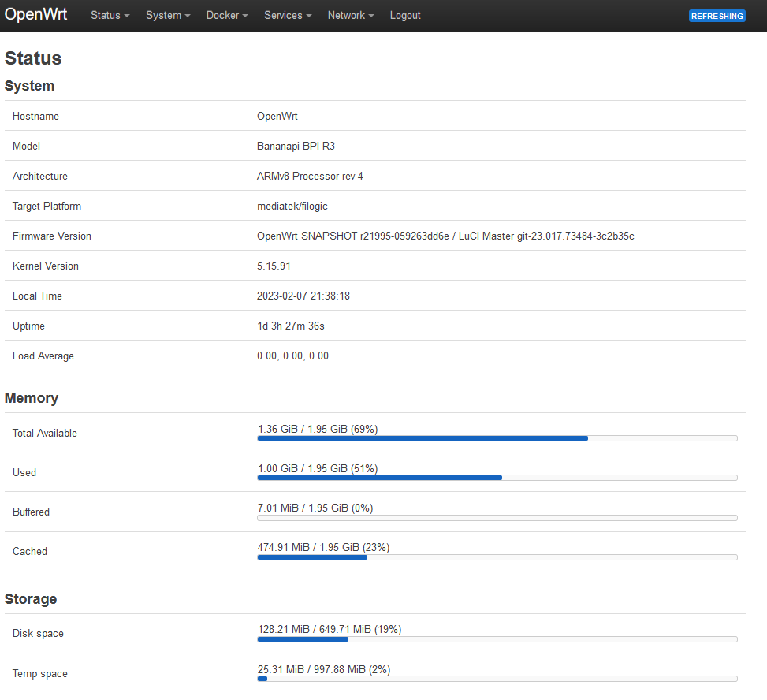Image resolution: width=767 pixels, height=700 pixels.
Task: Toggle the REFRESHING indicator button
Action: click(717, 16)
